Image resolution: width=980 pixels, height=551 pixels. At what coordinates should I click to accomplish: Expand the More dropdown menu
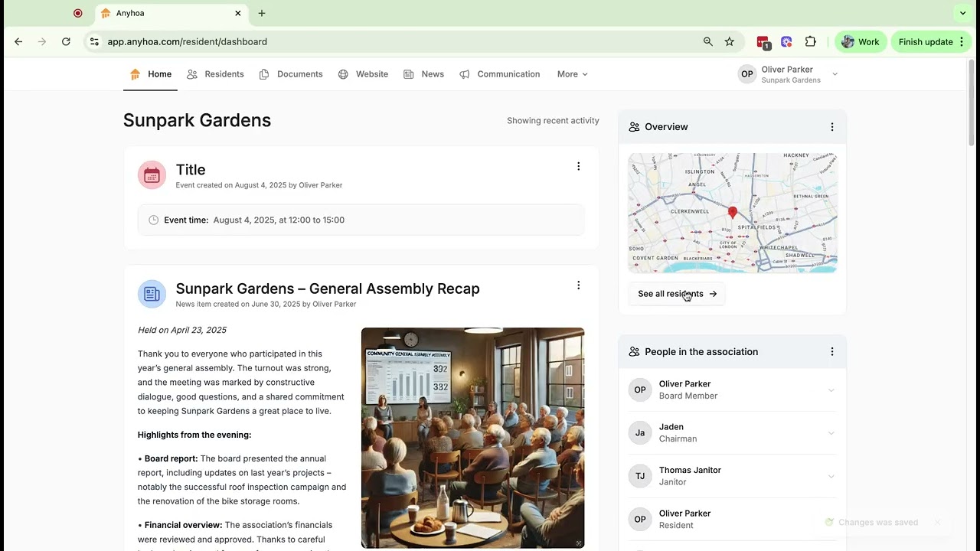[573, 74]
